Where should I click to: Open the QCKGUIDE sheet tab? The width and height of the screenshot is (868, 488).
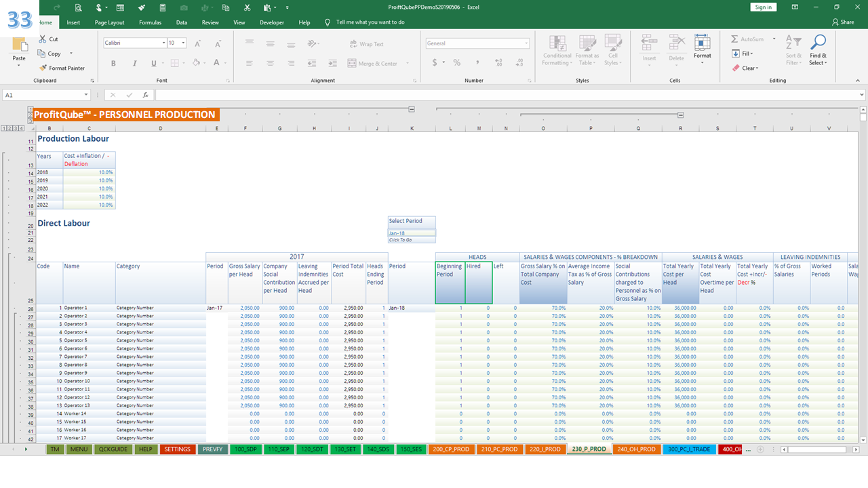coord(112,449)
